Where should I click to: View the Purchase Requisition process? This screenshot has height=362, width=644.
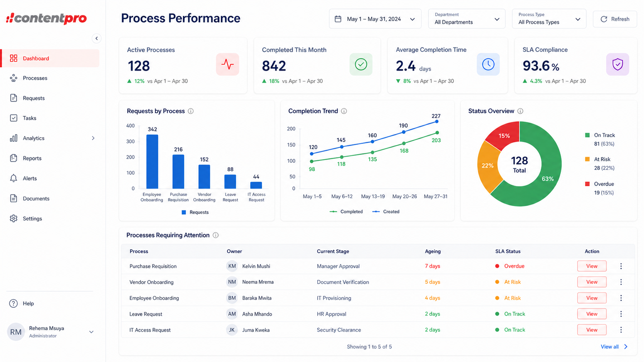click(592, 266)
